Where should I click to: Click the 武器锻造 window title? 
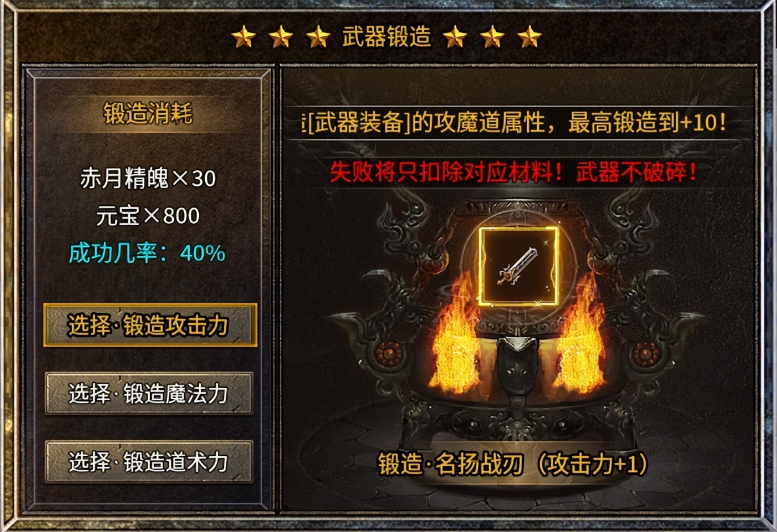click(386, 37)
